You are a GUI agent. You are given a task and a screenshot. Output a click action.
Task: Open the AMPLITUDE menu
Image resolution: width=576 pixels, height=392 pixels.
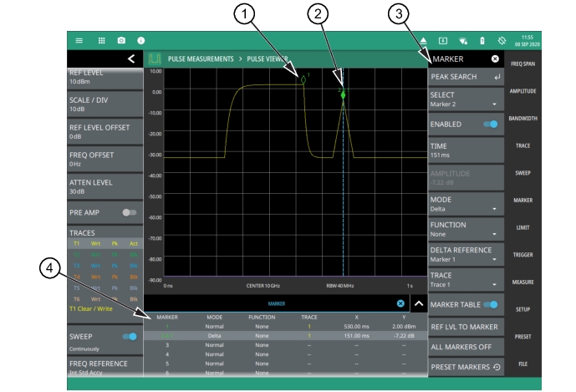pos(522,91)
